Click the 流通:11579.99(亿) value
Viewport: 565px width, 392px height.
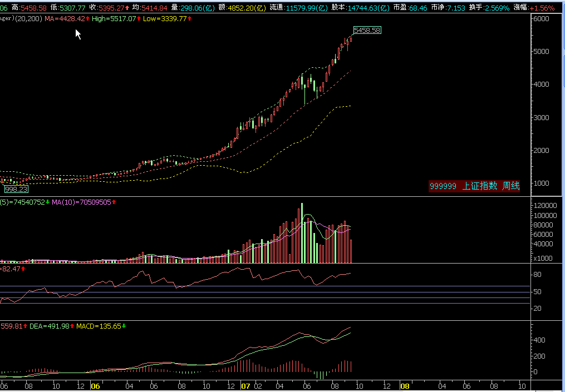[x=299, y=8]
